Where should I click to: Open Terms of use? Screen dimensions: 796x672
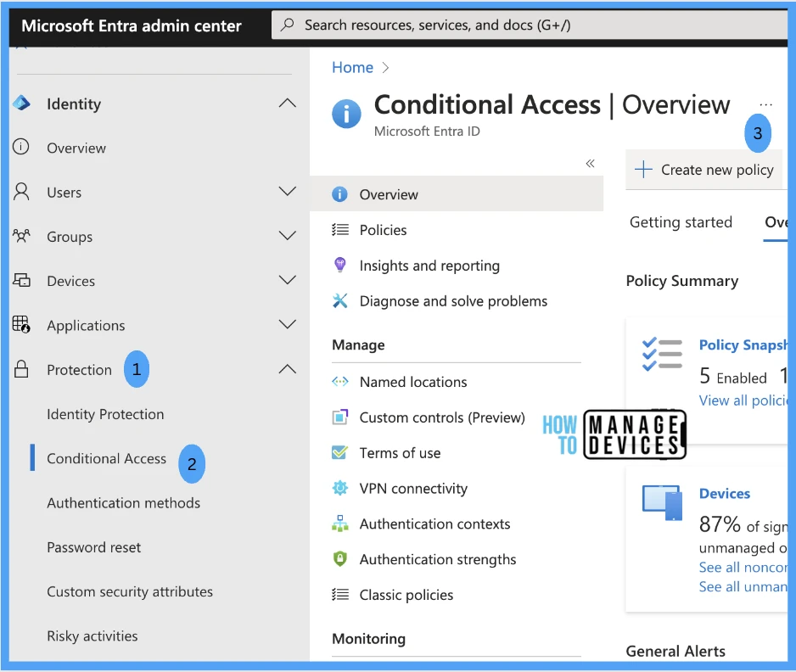click(x=400, y=453)
